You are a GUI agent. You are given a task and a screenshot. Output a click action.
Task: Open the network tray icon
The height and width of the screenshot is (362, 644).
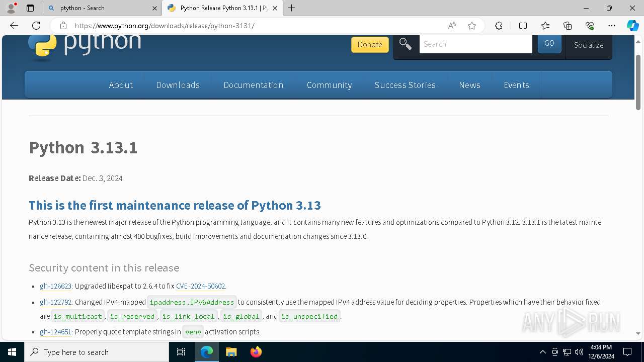[567, 352]
